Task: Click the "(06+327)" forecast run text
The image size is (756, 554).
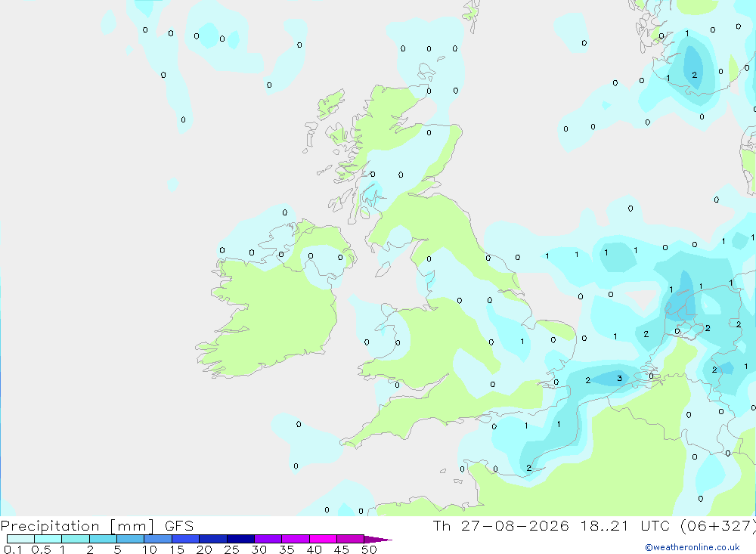Action: (718, 526)
